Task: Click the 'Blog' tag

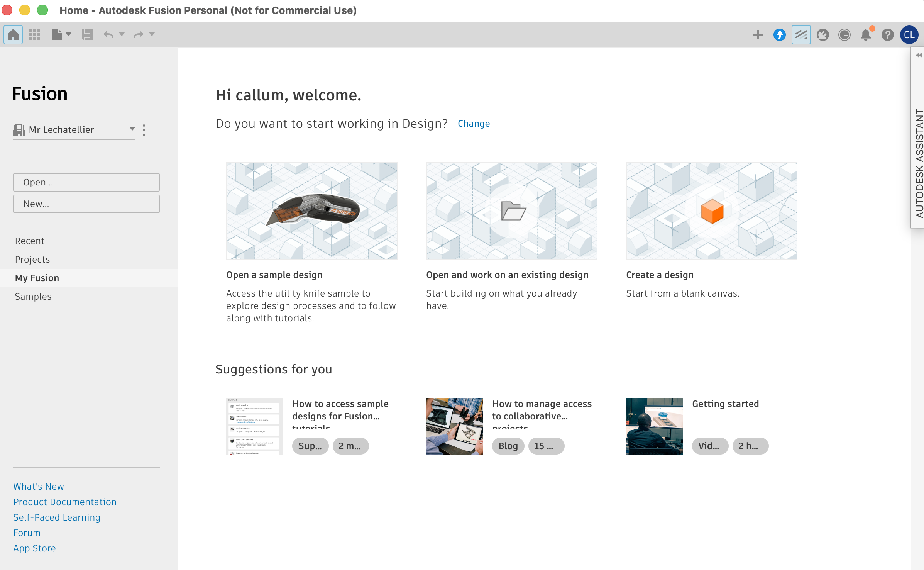Action: coord(508,446)
